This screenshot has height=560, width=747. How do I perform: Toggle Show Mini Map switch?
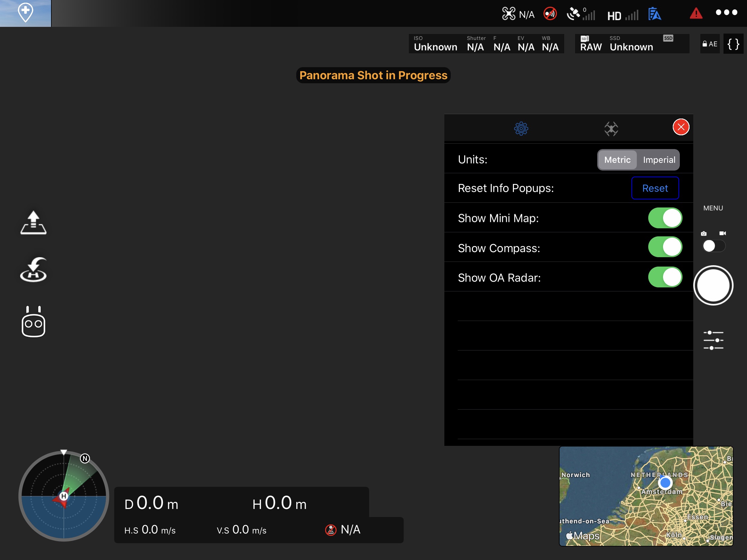[x=665, y=218]
